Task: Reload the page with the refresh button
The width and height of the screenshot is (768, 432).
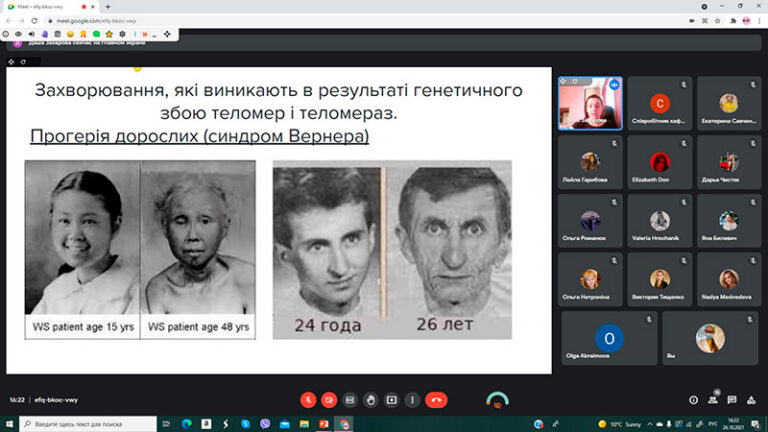Action: (x=36, y=20)
